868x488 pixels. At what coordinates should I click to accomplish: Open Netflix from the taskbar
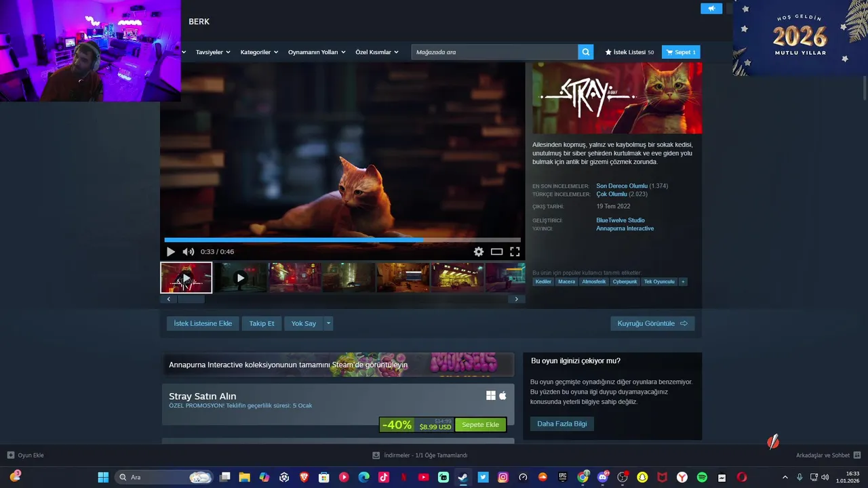coord(403,477)
